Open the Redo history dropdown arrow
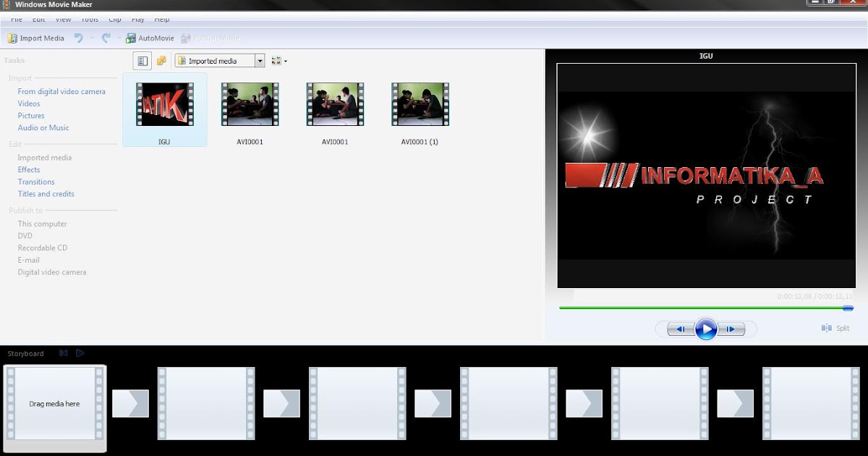Image resolution: width=868 pixels, height=456 pixels. coord(119,38)
